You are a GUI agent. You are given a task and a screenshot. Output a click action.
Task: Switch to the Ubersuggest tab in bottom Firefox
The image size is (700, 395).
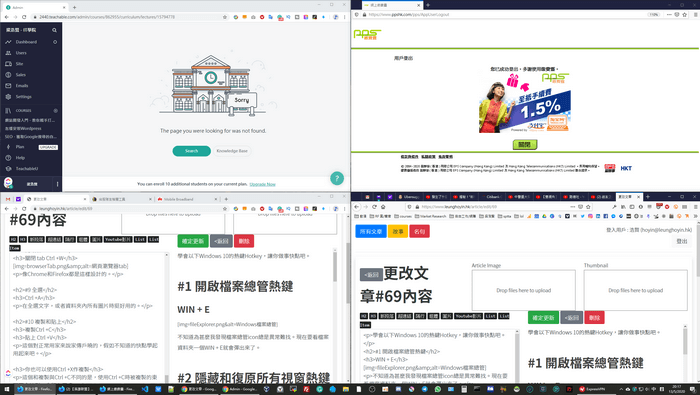[x=408, y=197]
